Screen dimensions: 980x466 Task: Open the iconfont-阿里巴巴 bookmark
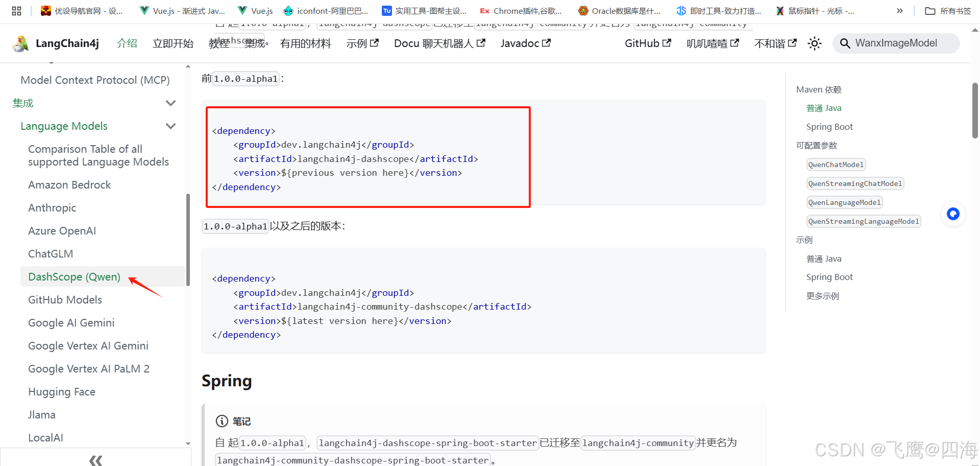point(326,11)
